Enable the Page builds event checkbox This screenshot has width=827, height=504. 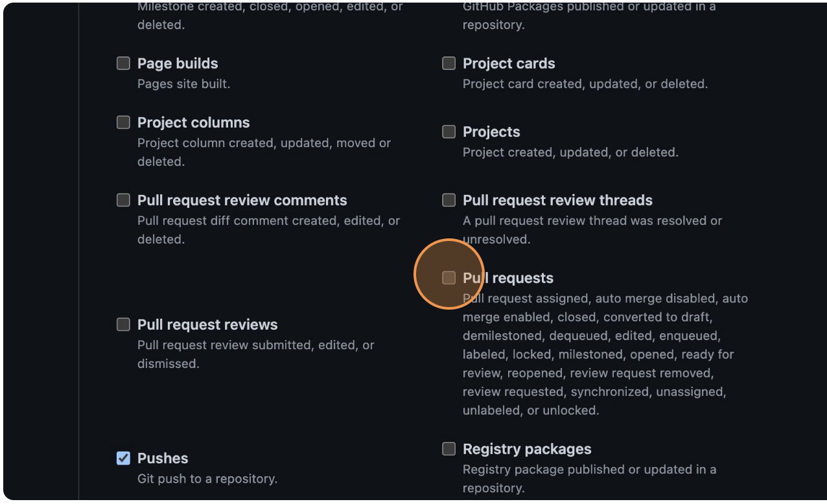(123, 63)
